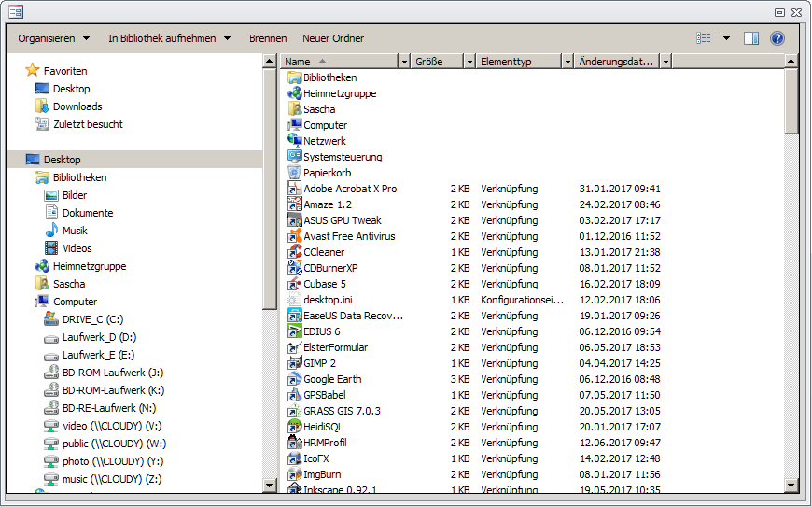Open Laufwerk_E (E:) drive
Viewport: 812px width, 507px height.
pos(98,355)
